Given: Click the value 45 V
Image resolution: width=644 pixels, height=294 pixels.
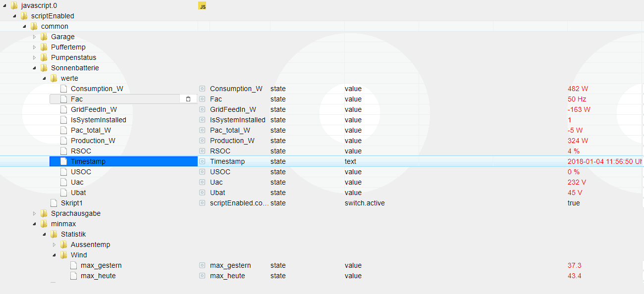Looking at the screenshot, I should (575, 193).
